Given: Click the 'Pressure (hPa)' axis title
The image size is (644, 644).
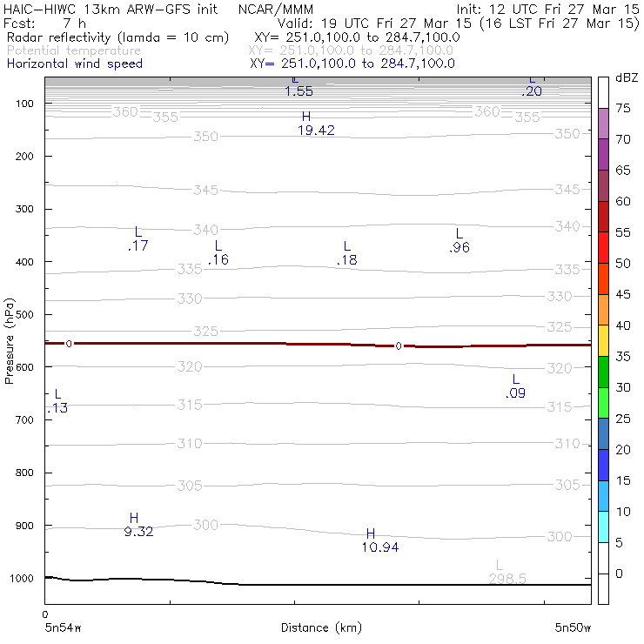Looking at the screenshot, I should tap(9, 341).
